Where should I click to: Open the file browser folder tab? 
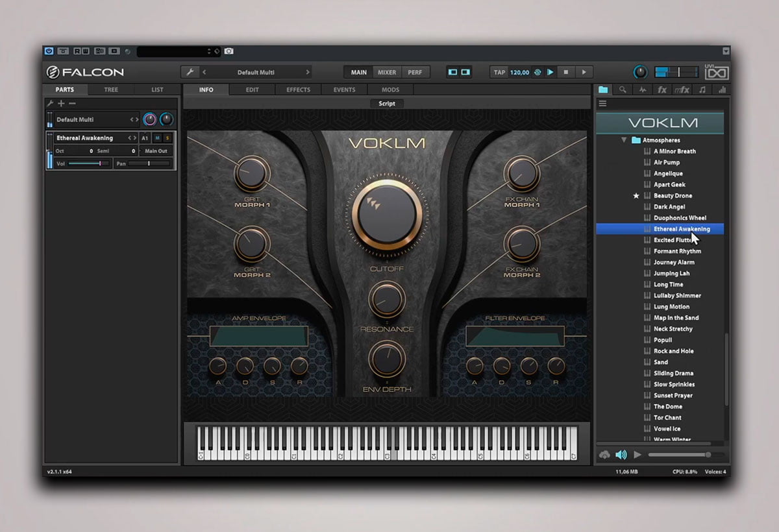click(603, 90)
